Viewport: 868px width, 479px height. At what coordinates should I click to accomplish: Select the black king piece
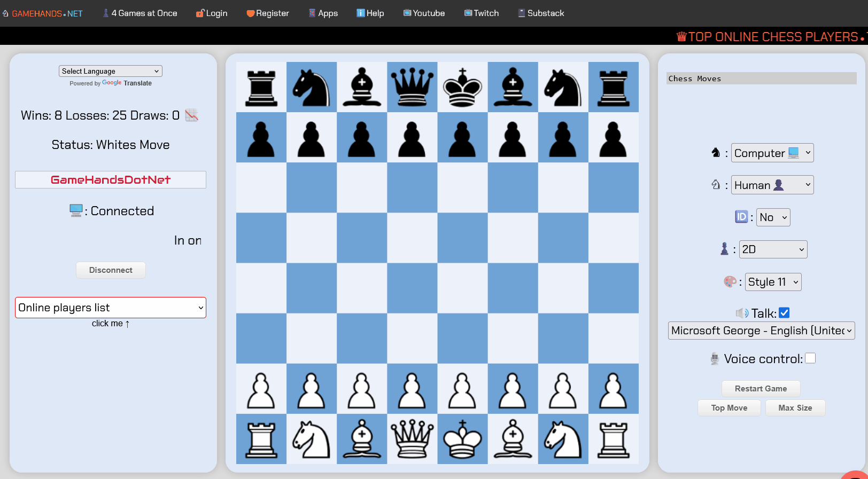pos(462,87)
